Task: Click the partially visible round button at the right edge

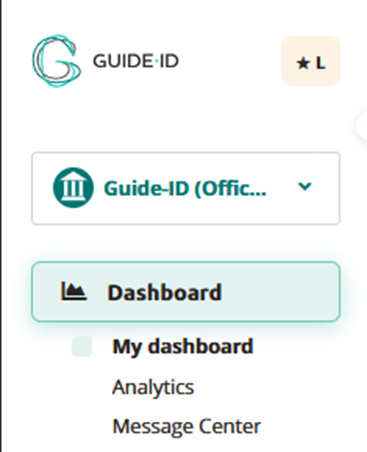Action: (361, 126)
